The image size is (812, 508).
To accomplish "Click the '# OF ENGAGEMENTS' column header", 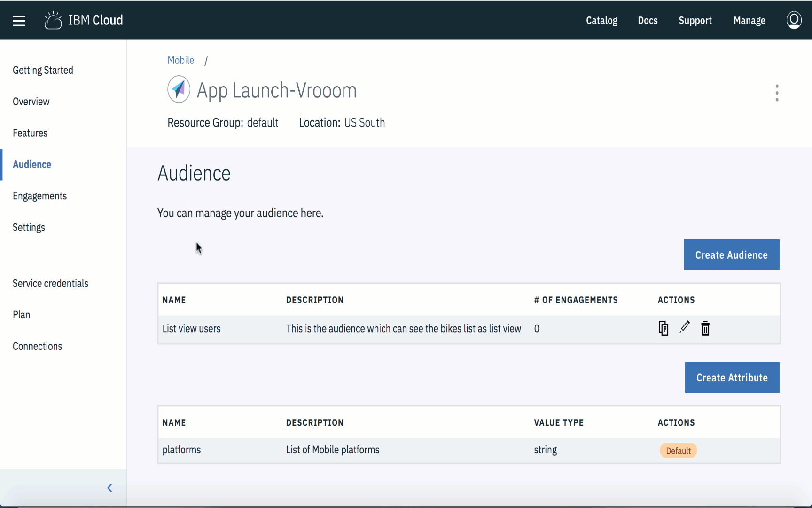I will [576, 300].
